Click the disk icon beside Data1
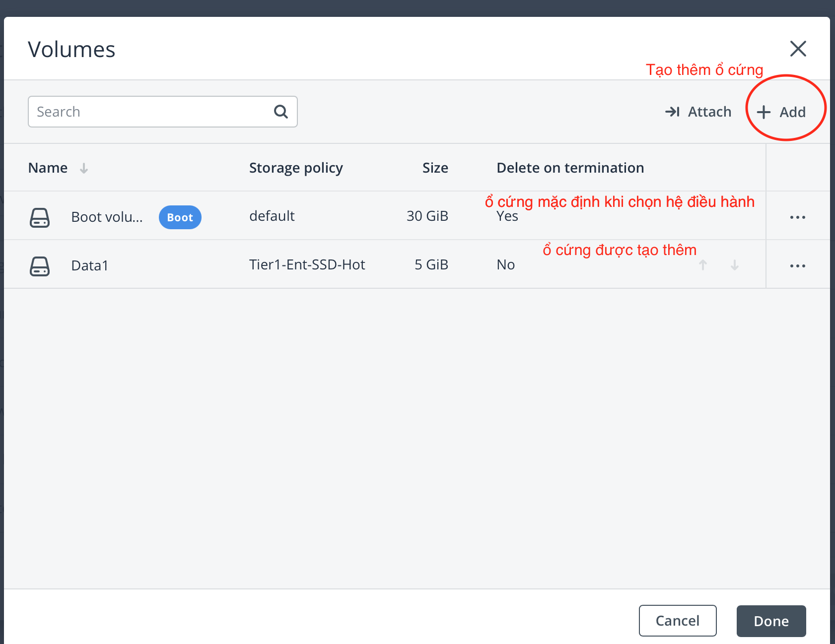Image resolution: width=835 pixels, height=644 pixels. point(40,265)
